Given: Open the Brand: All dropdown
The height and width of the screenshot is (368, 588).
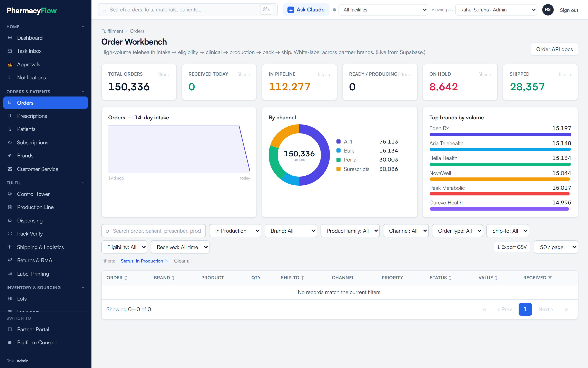Looking at the screenshot, I should tap(291, 231).
